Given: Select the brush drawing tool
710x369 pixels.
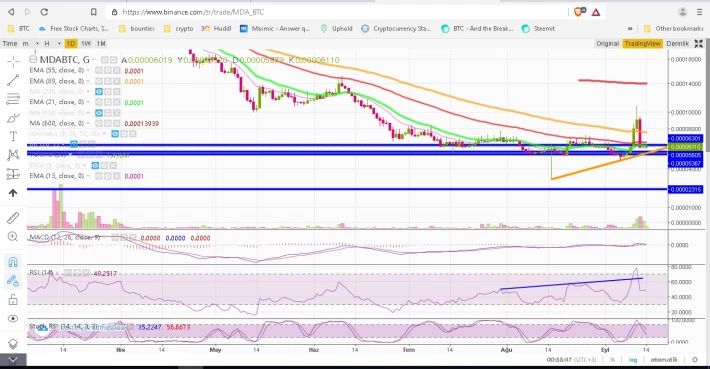Looking at the screenshot, I should [x=13, y=118].
